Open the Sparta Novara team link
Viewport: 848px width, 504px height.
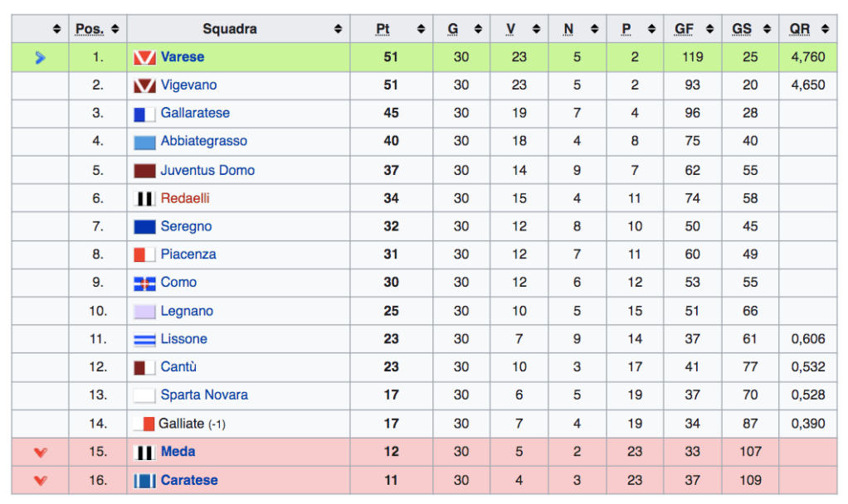click(x=204, y=395)
